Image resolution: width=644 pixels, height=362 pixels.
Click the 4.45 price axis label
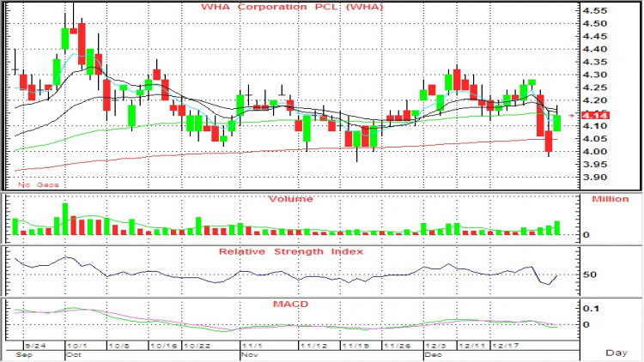click(x=595, y=36)
